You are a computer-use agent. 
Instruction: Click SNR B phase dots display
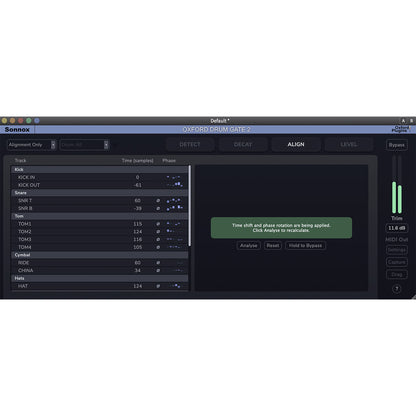tap(175, 208)
